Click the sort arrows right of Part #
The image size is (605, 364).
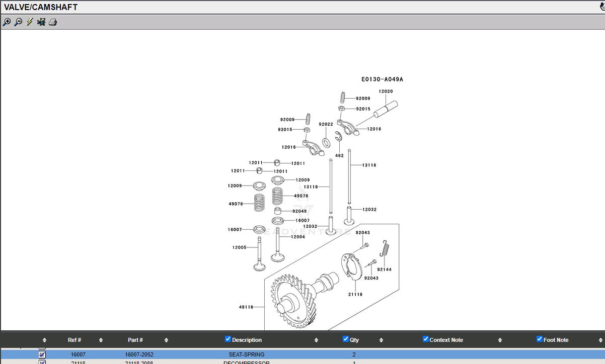[166, 340]
